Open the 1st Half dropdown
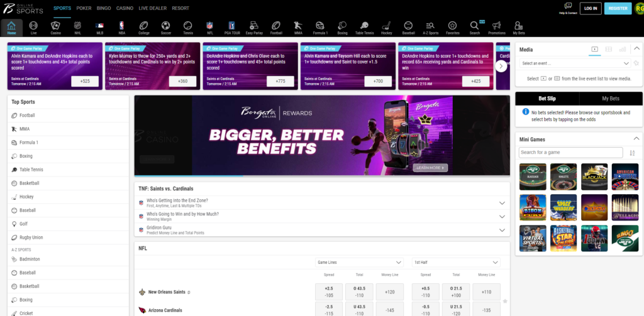Viewport: 644px width, 316px height. [456, 262]
